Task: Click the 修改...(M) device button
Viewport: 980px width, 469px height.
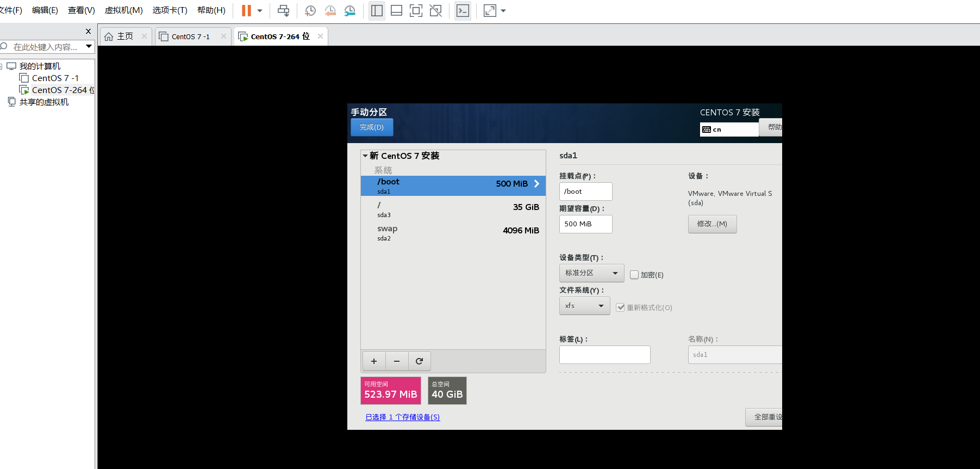Action: click(x=713, y=224)
